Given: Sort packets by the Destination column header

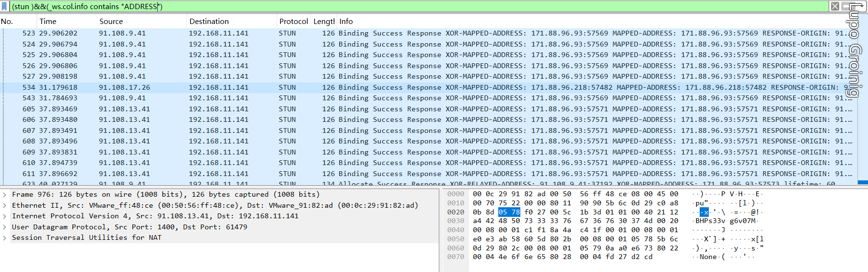Looking at the screenshot, I should coord(231,22).
